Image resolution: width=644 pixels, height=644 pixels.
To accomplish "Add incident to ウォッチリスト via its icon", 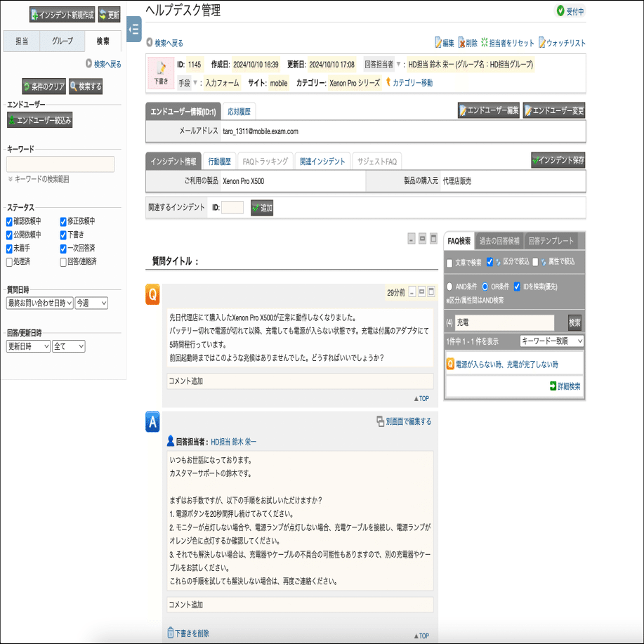I will pyautogui.click(x=541, y=43).
